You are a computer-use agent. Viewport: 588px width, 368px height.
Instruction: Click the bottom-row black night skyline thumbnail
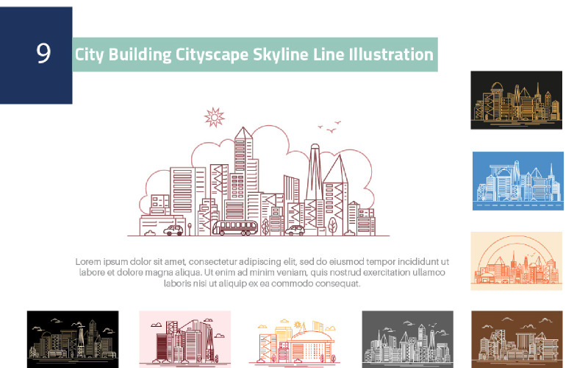[x=73, y=339]
